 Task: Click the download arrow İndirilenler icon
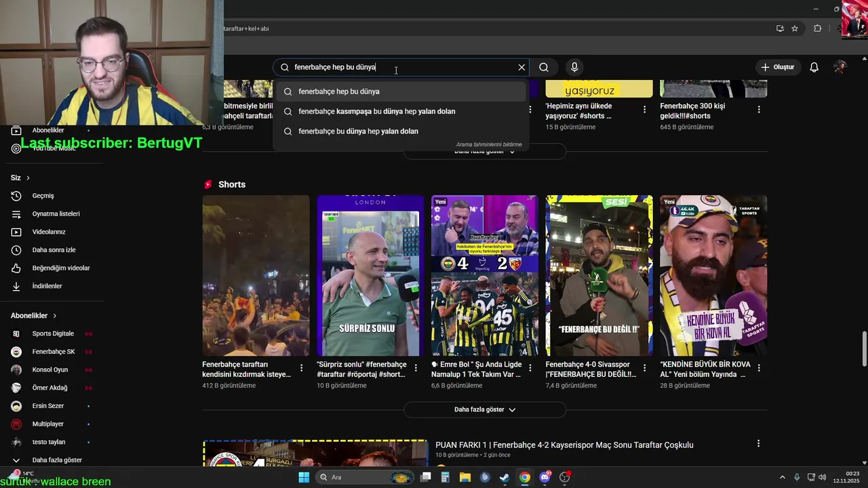pyautogui.click(x=16, y=286)
